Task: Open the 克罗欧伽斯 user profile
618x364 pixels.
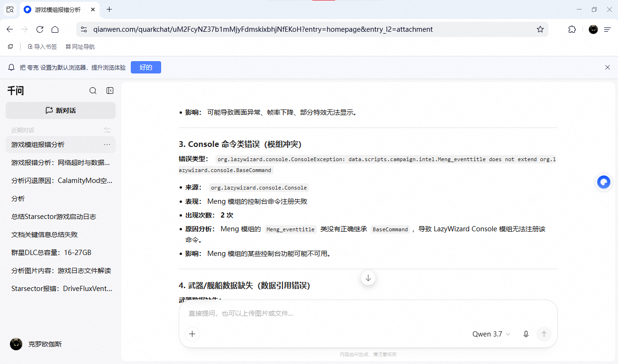Action: coord(36,344)
